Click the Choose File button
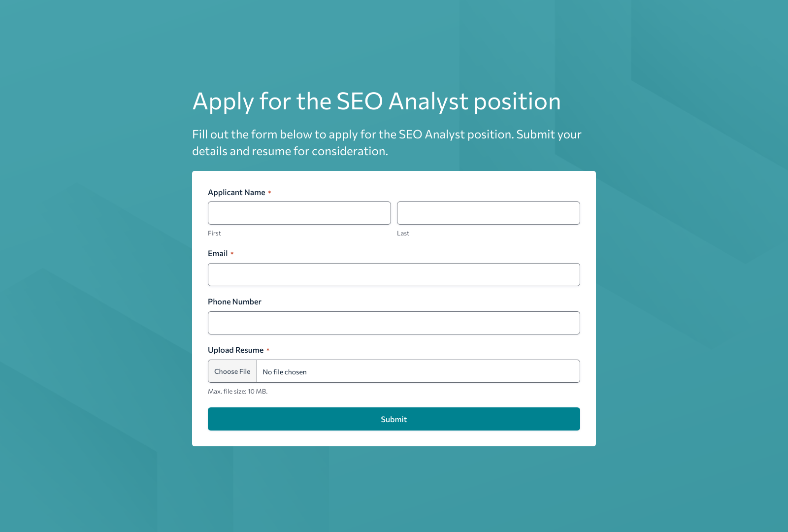Image resolution: width=788 pixels, height=532 pixels. coord(232,371)
